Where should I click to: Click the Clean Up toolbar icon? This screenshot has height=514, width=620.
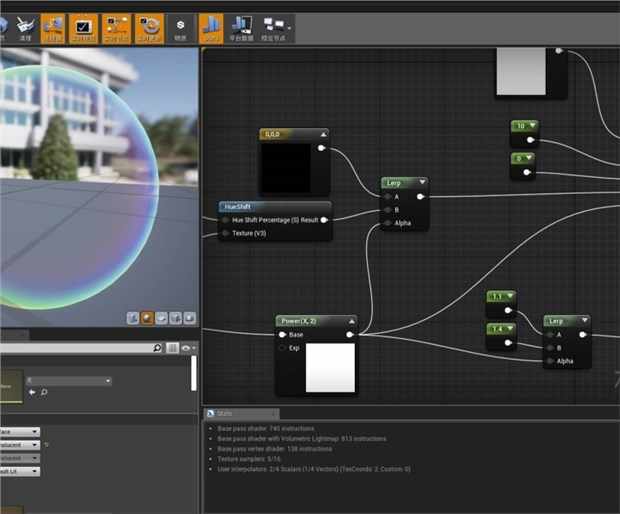tap(25, 28)
